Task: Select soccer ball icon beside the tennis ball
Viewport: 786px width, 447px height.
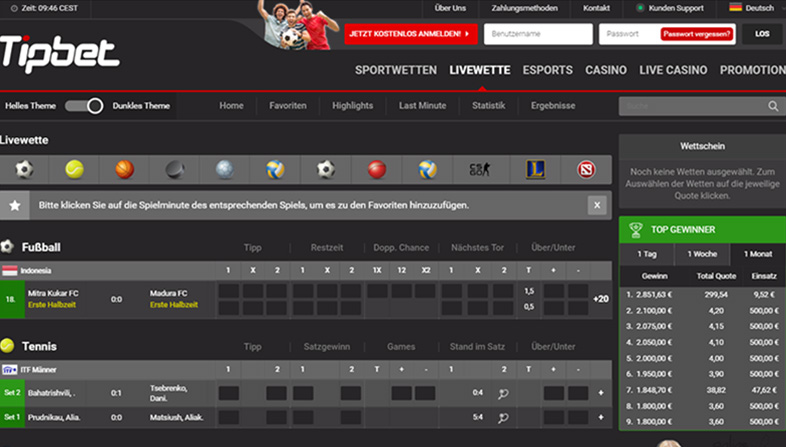Action: click(24, 169)
